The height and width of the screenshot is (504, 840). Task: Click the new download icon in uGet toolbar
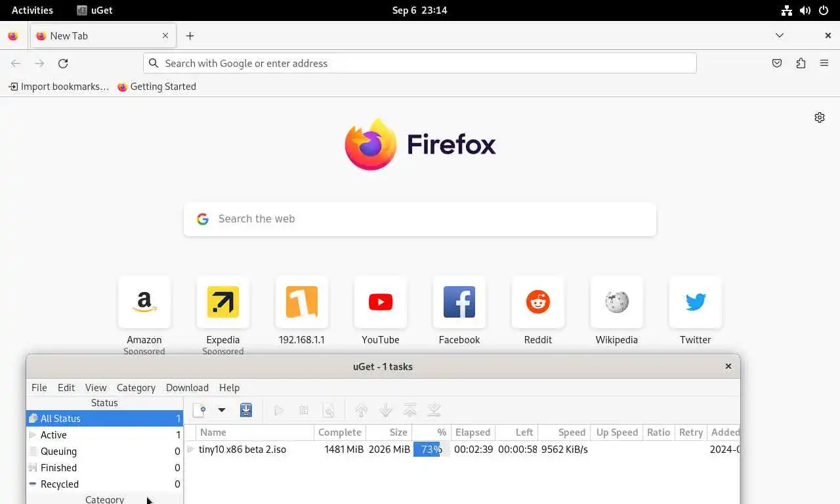click(199, 410)
